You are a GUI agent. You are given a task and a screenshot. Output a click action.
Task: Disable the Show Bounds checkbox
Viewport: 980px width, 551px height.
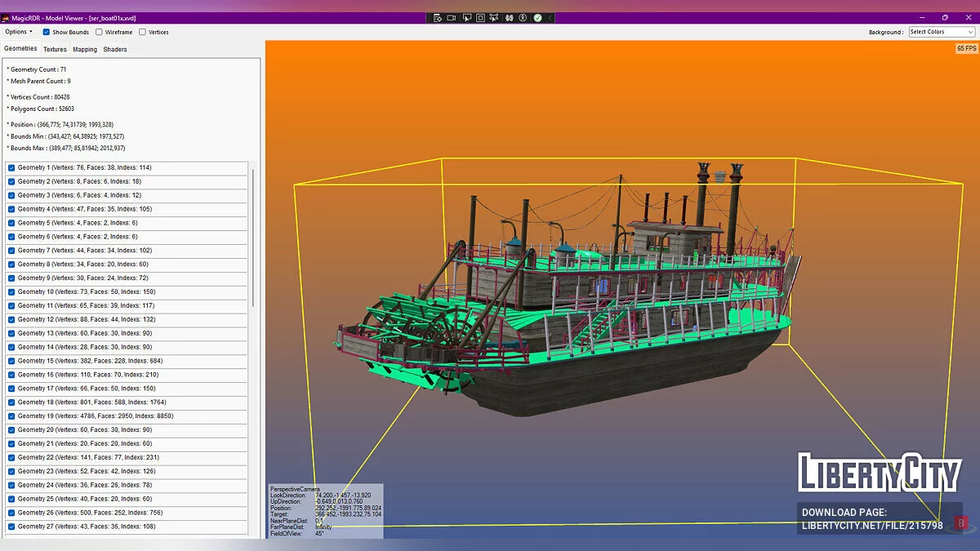[x=47, y=32]
